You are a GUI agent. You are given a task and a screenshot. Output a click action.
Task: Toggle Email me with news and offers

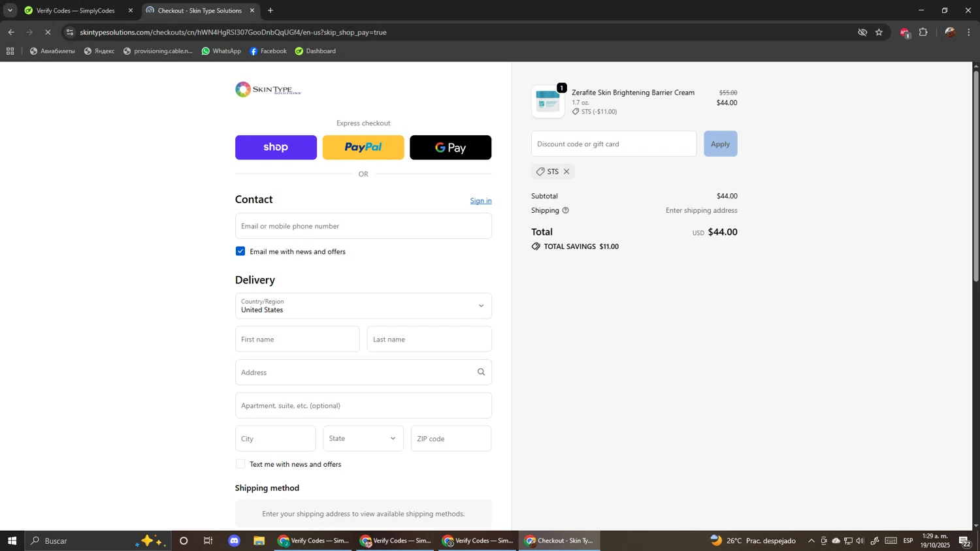pos(240,251)
